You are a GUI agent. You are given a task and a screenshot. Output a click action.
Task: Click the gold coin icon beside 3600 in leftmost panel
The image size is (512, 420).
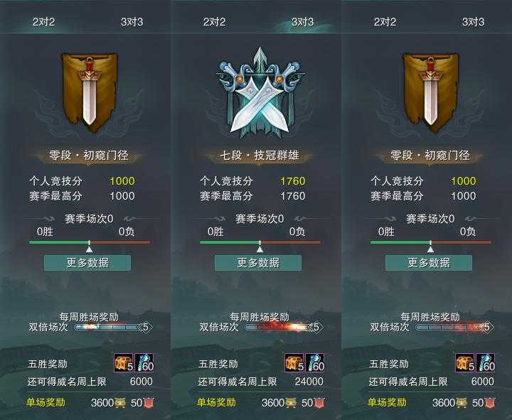pyautogui.click(x=120, y=403)
